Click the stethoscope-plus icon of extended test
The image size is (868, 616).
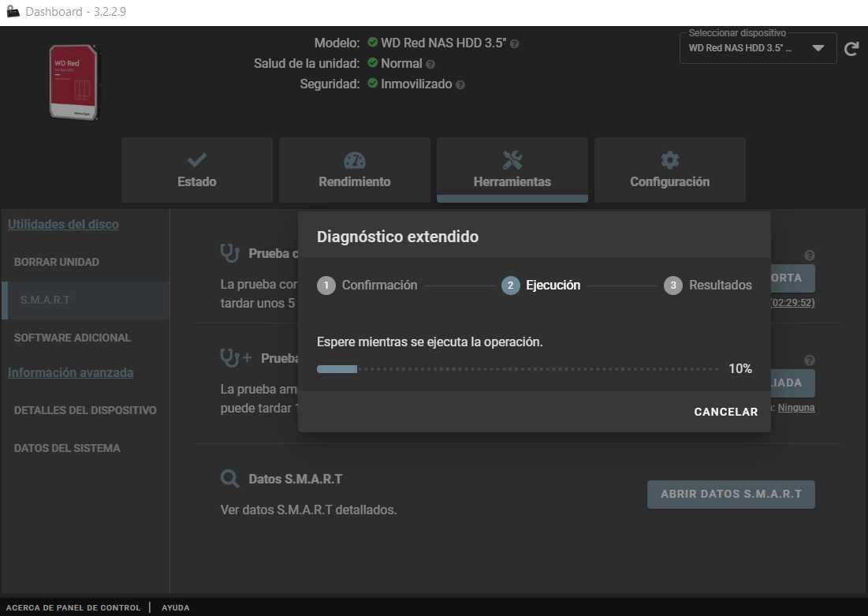tap(237, 358)
